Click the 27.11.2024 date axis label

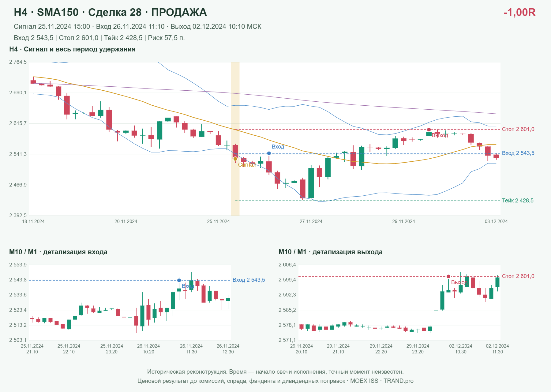point(311,221)
